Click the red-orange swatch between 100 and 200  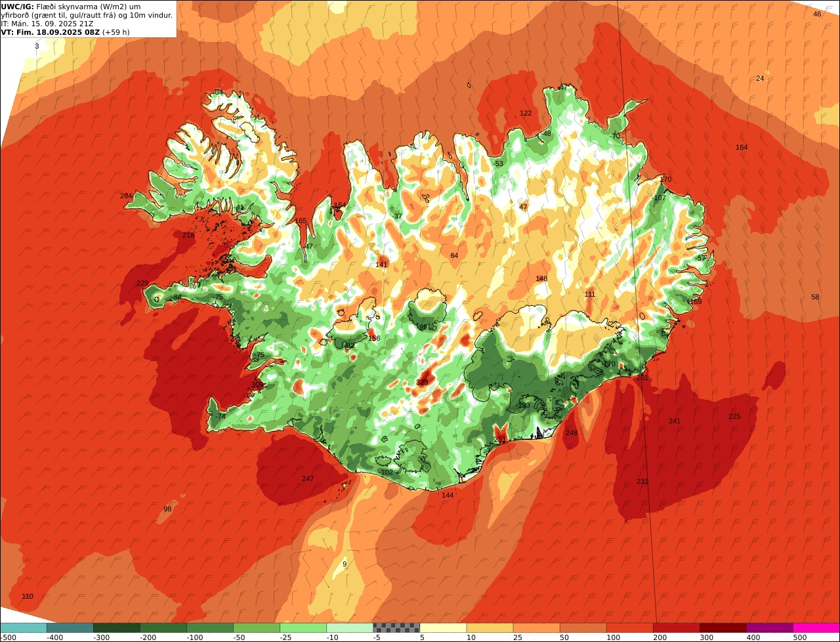629,628
